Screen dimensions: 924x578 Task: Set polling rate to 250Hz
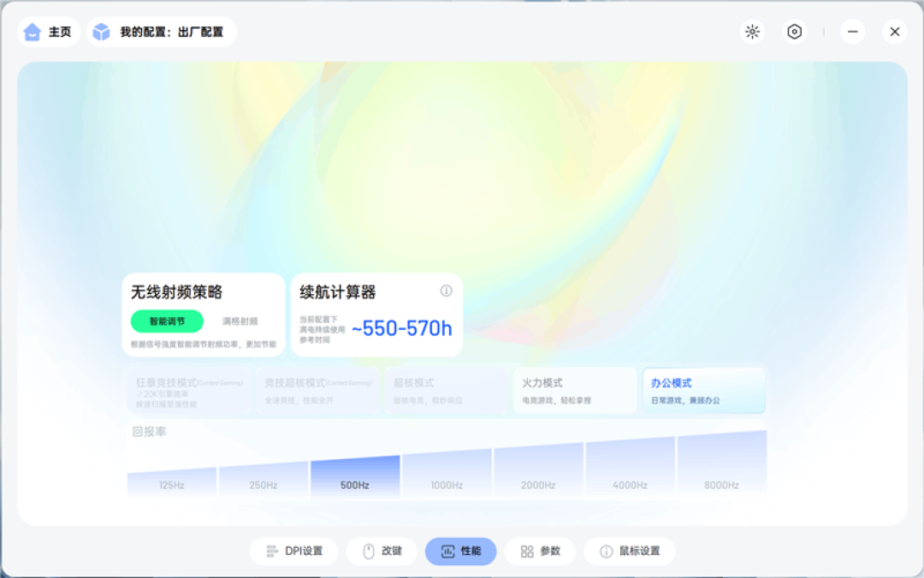pos(264,481)
